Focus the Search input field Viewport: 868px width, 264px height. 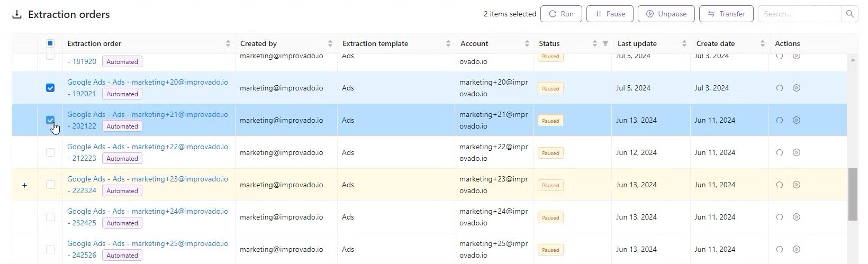(799, 14)
